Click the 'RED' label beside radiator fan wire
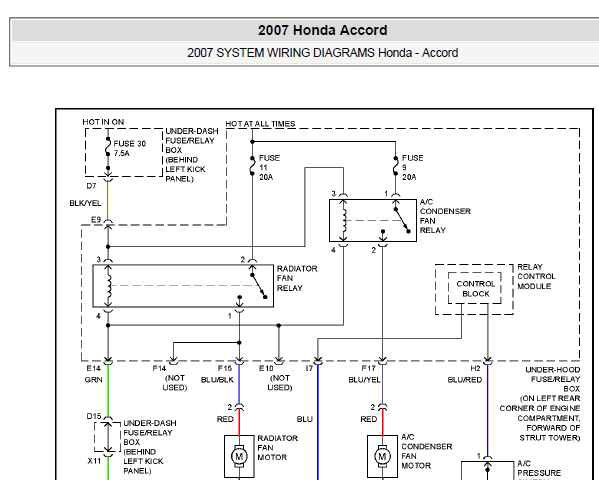 coord(225,419)
